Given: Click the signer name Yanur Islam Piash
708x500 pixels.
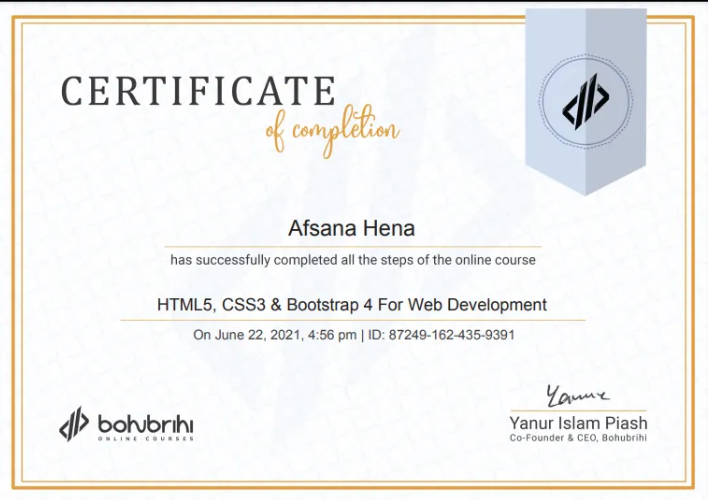Looking at the screenshot, I should click(578, 423).
